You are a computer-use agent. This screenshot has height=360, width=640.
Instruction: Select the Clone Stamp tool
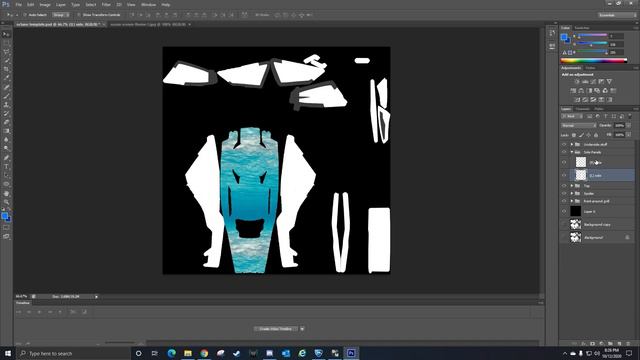click(6, 104)
